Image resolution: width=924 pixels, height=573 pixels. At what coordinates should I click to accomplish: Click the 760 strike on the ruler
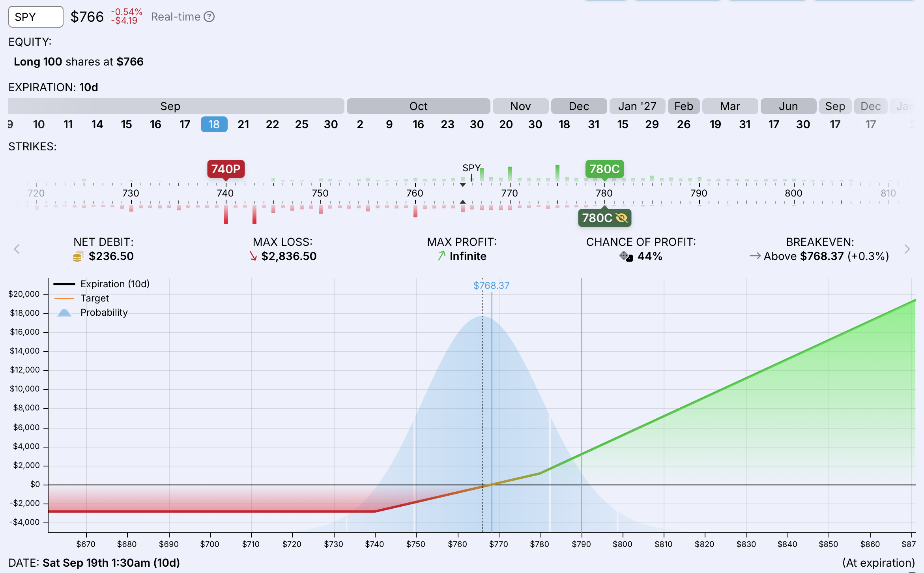(415, 193)
